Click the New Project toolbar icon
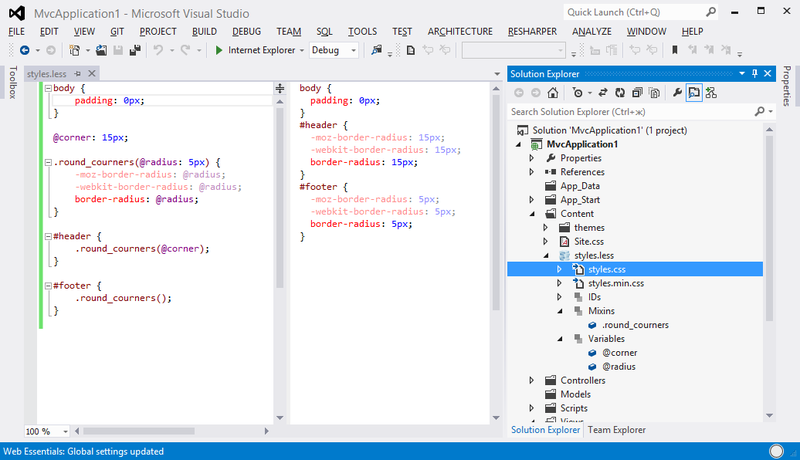Viewport: 800px width, 460px height. click(x=74, y=50)
